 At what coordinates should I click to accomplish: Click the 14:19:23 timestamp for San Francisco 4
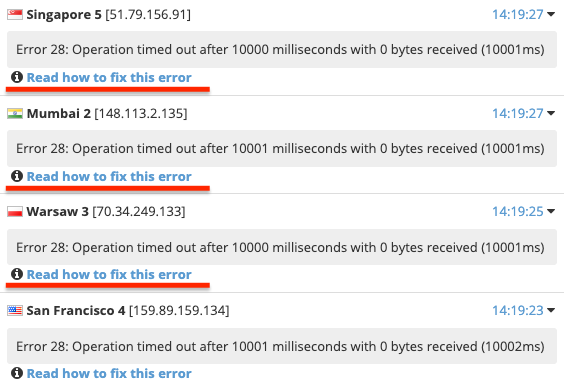(x=518, y=310)
